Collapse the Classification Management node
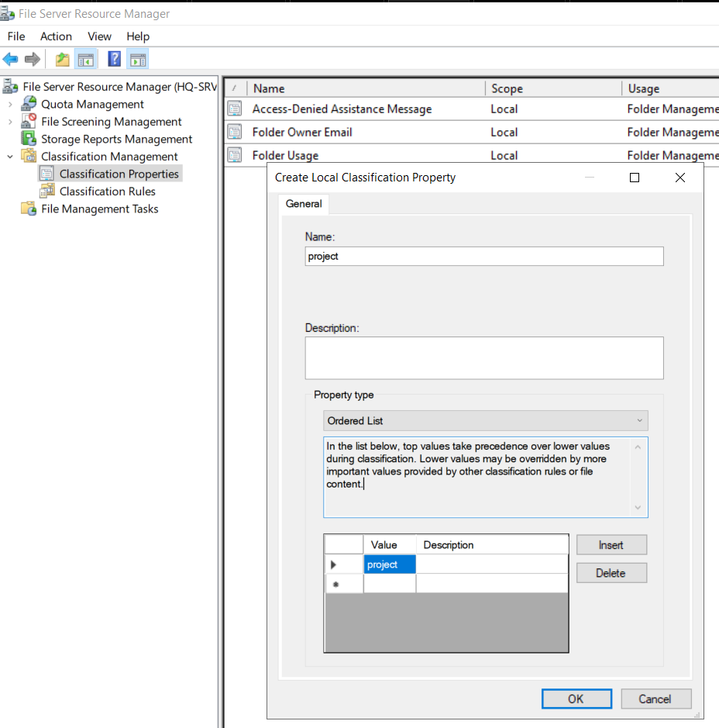The image size is (719, 728). [x=10, y=157]
